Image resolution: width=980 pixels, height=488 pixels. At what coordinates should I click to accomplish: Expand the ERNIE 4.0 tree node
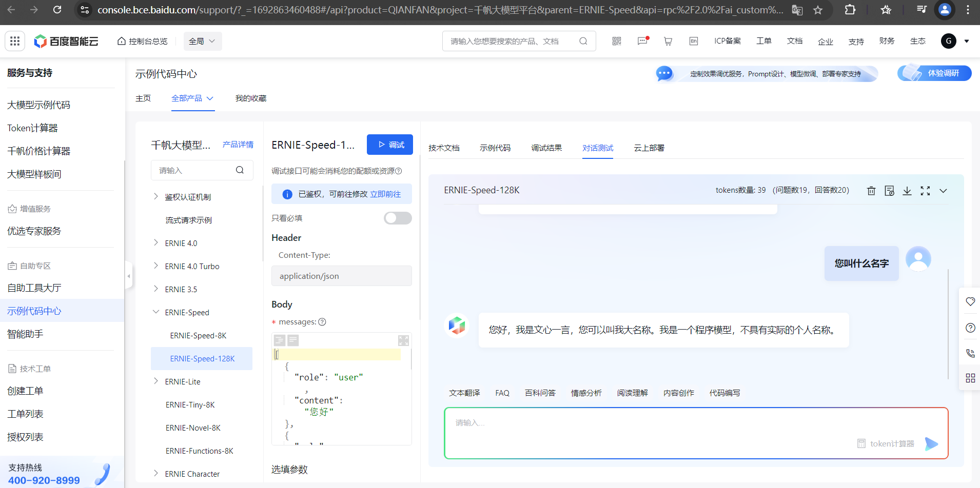tap(156, 242)
